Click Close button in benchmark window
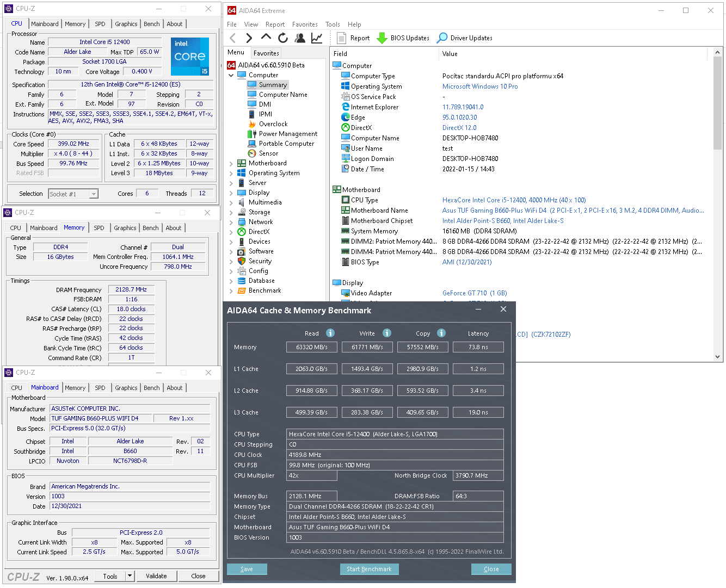The height and width of the screenshot is (588, 726). (x=491, y=569)
